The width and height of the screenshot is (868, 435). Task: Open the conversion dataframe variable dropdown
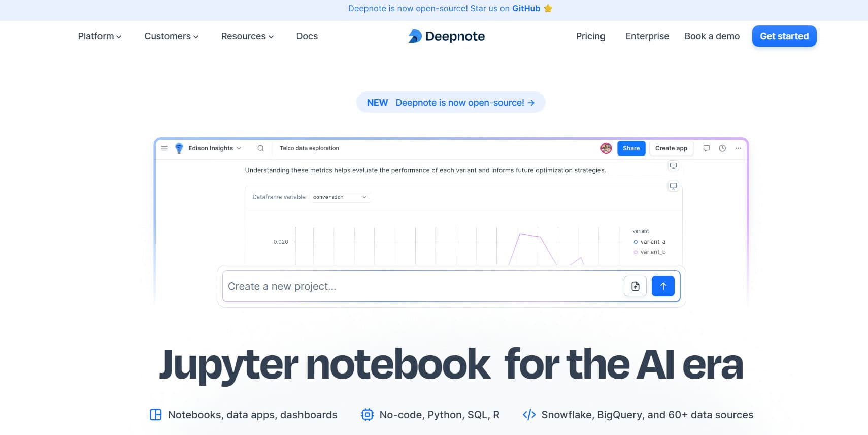point(340,197)
